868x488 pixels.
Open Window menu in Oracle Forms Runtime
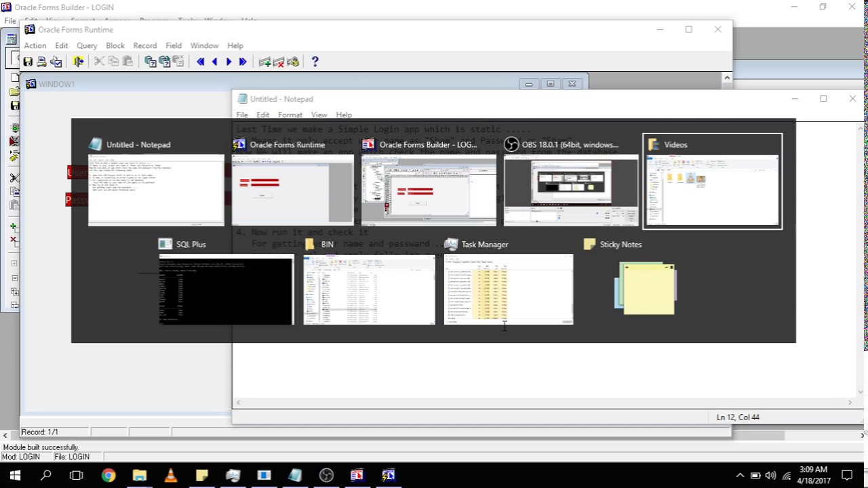[204, 45]
